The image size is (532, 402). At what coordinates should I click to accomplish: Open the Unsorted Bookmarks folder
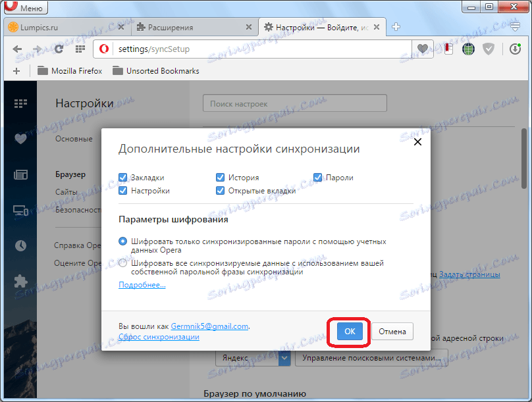[156, 71]
